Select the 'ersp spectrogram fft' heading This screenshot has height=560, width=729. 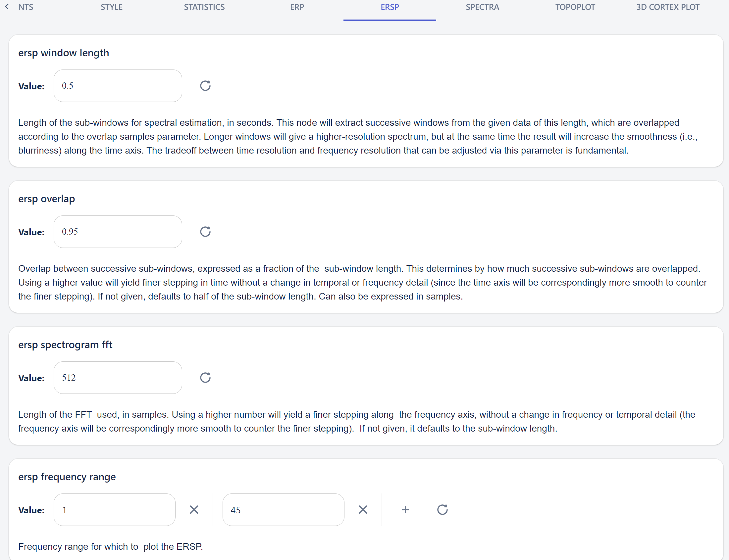65,345
